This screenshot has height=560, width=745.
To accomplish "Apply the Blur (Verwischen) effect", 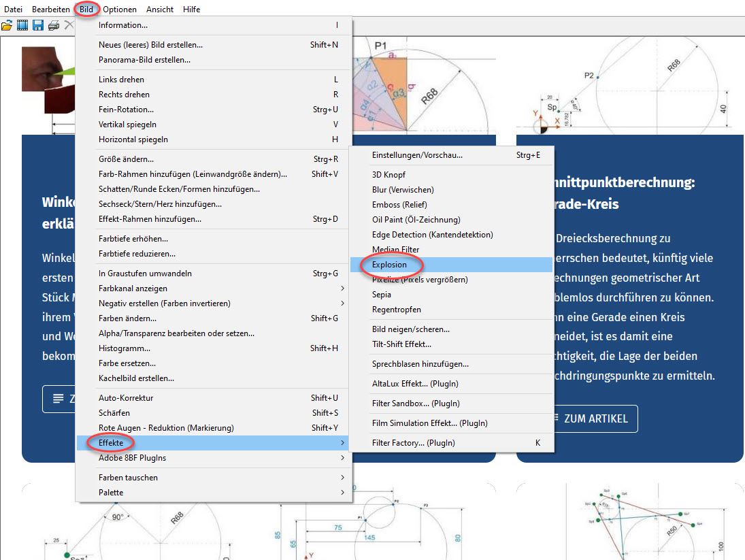I will [x=451, y=190].
